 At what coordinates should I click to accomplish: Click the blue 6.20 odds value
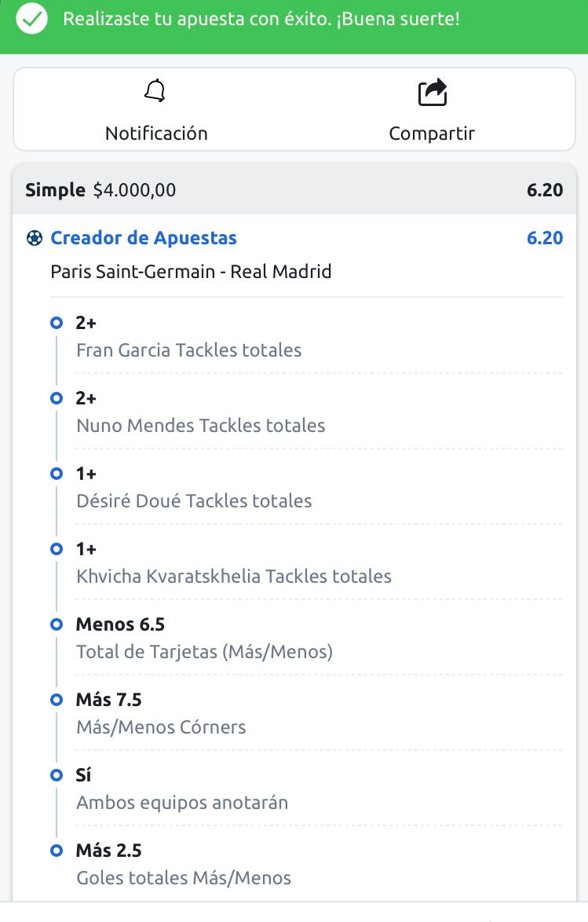pyautogui.click(x=545, y=238)
